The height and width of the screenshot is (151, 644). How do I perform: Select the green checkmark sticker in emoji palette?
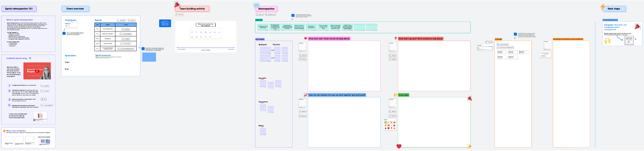(386, 122)
